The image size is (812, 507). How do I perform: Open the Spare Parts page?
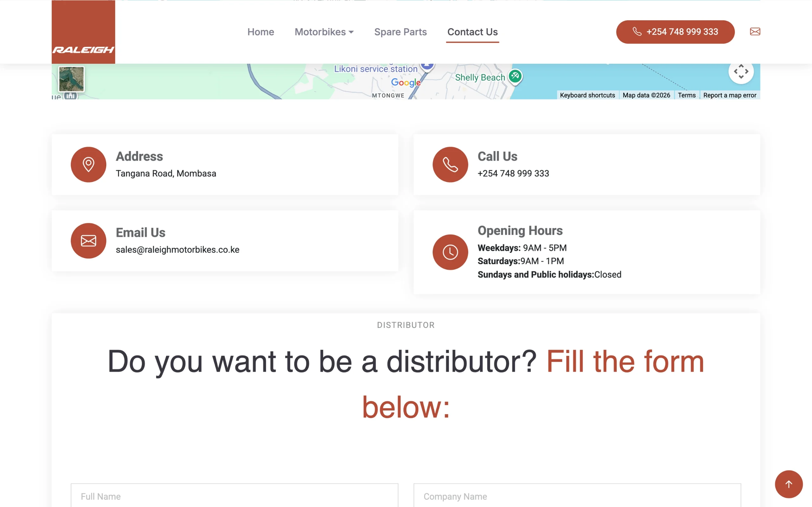[x=400, y=32]
